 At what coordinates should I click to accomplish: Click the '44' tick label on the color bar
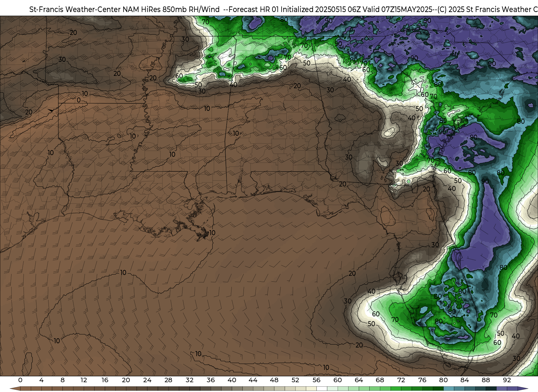[253, 380]
